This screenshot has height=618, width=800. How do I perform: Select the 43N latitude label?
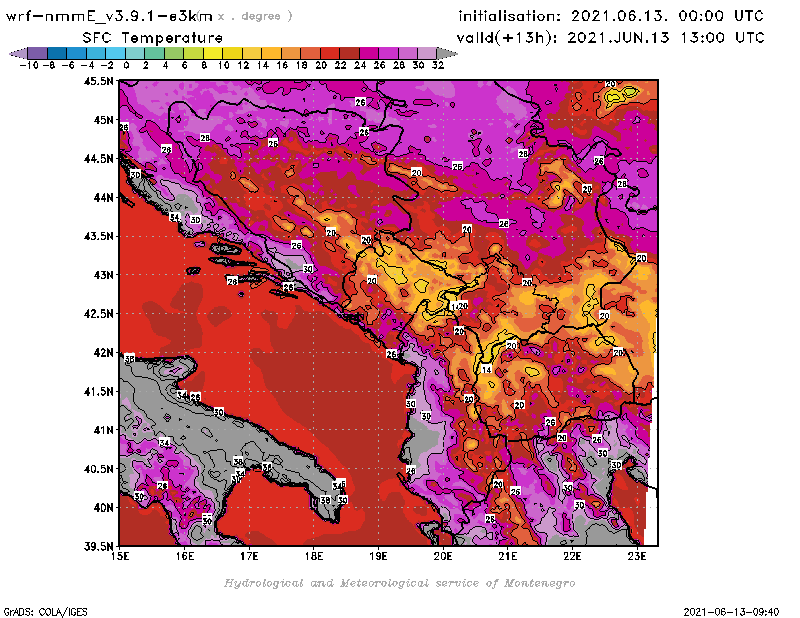[x=103, y=275]
